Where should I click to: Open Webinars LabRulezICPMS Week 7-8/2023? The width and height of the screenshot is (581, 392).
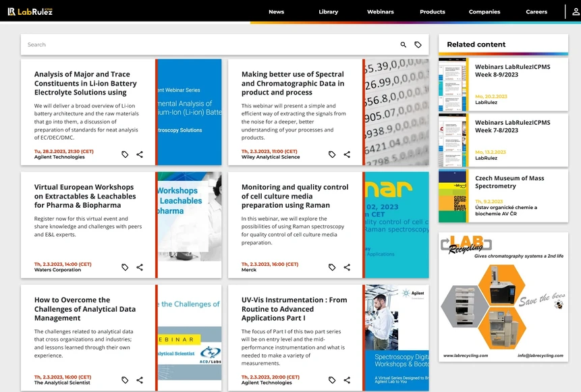[512, 126]
